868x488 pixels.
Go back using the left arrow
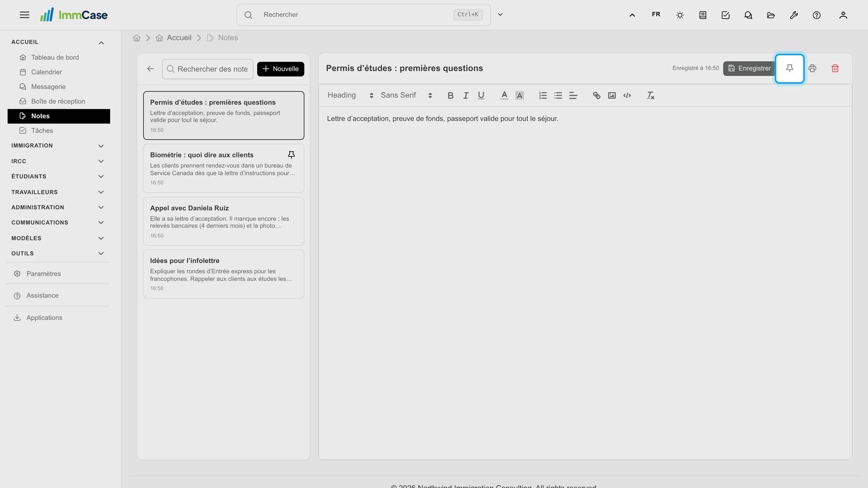coord(150,69)
